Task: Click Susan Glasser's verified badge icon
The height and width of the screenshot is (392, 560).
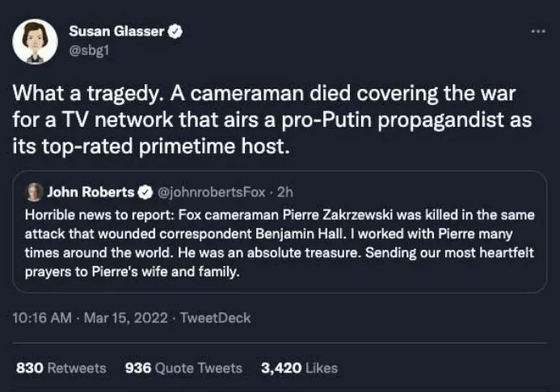Action: pyautogui.click(x=174, y=32)
